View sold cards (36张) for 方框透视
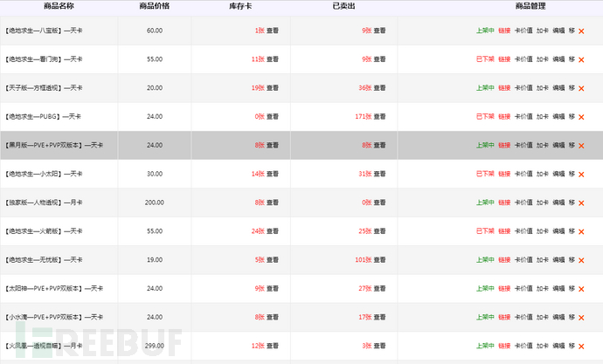 tap(379, 87)
